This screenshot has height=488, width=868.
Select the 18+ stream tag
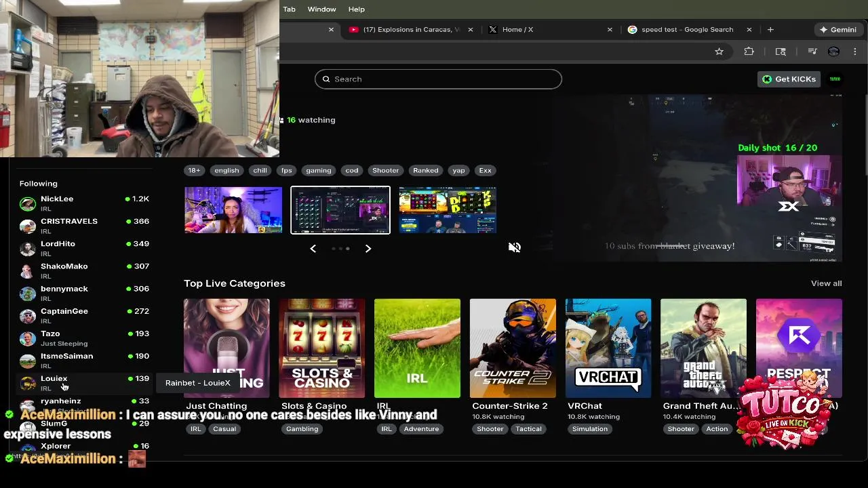click(x=194, y=171)
